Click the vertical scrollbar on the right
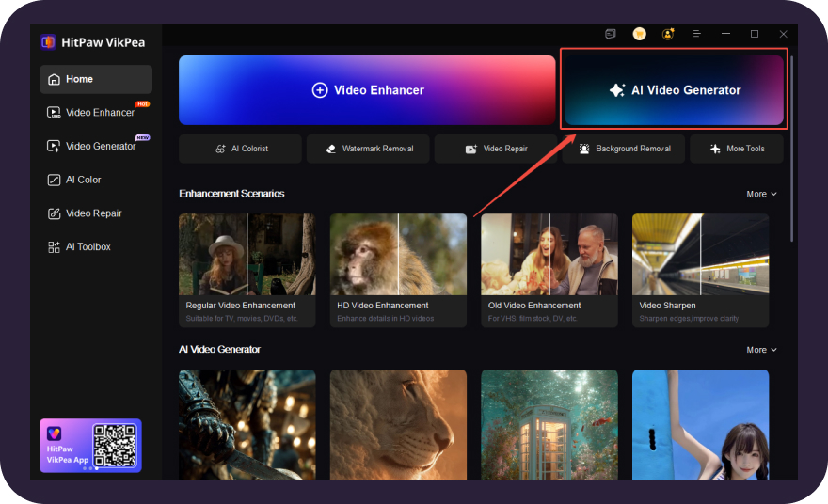 (791, 148)
